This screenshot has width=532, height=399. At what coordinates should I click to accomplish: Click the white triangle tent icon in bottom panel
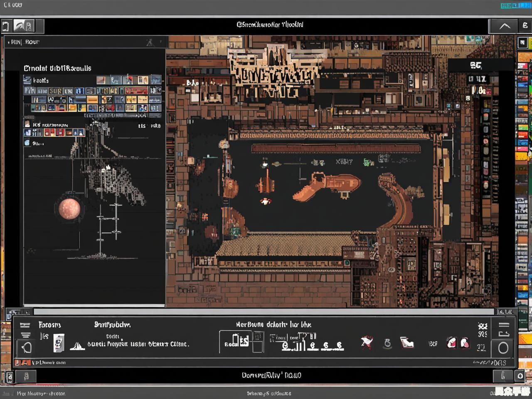pyautogui.click(x=77, y=345)
